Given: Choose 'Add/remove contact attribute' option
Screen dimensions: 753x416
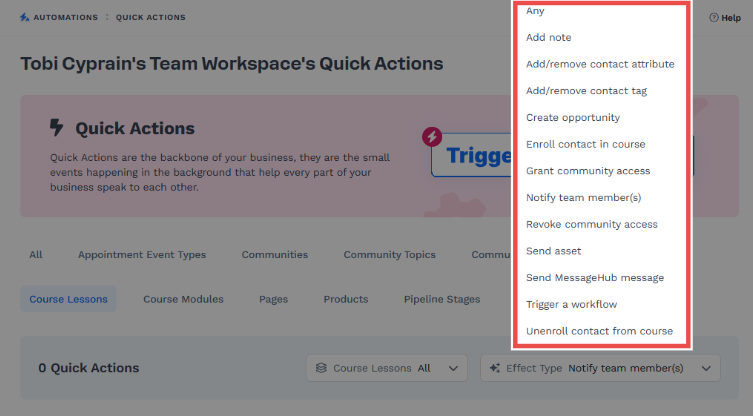Looking at the screenshot, I should click(600, 64).
